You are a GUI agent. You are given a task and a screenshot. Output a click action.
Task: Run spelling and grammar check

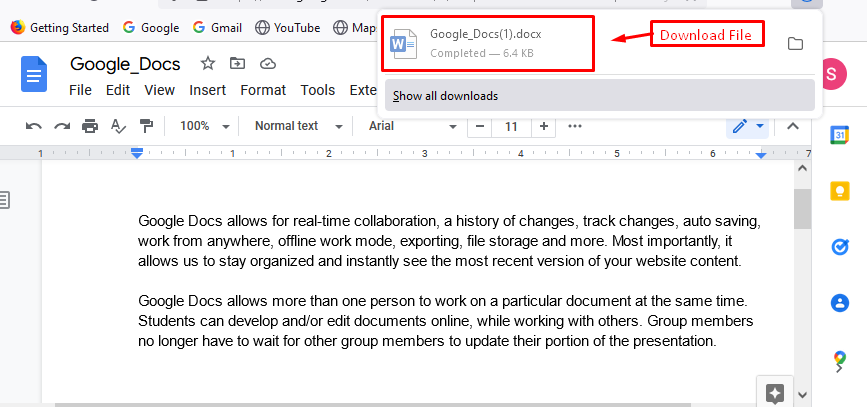point(118,127)
